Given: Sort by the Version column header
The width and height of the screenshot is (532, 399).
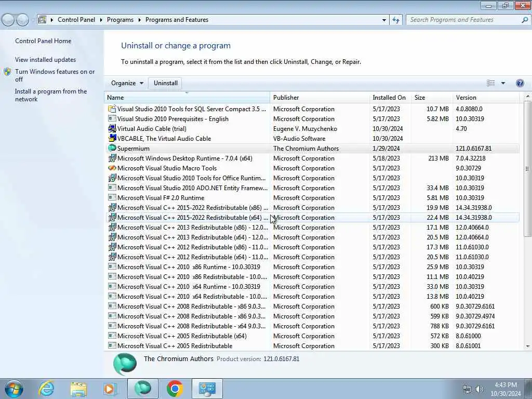Looking at the screenshot, I should tap(486, 97).
